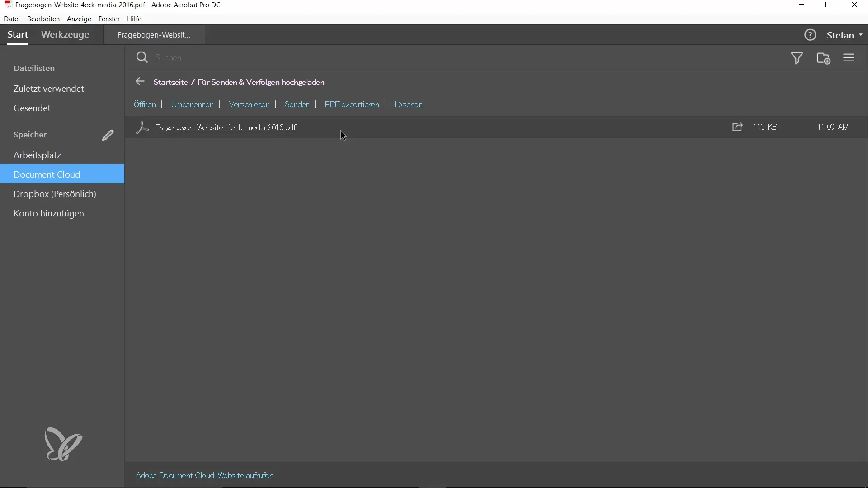This screenshot has width=868, height=488.
Task: Click the pencil edit icon next to Speicher
Action: point(108,135)
